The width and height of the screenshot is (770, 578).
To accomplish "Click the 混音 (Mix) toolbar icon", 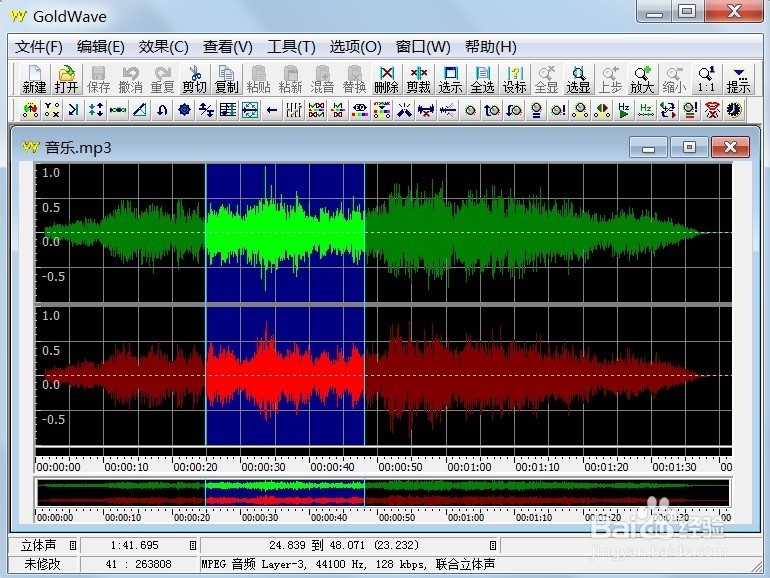I will tap(322, 80).
